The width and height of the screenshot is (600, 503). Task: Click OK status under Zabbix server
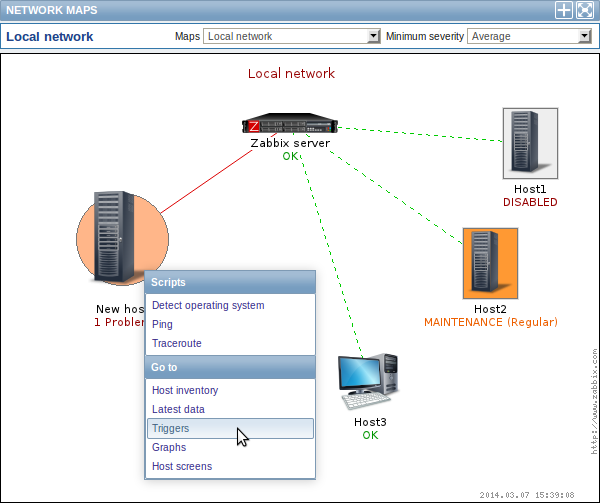tap(290, 156)
